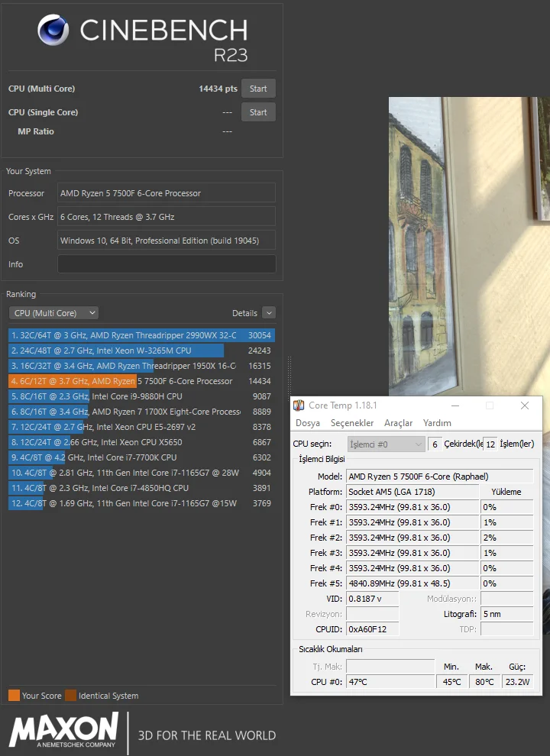Expand the ranking Details arrow
The height and width of the screenshot is (756, 550).
tap(269, 313)
